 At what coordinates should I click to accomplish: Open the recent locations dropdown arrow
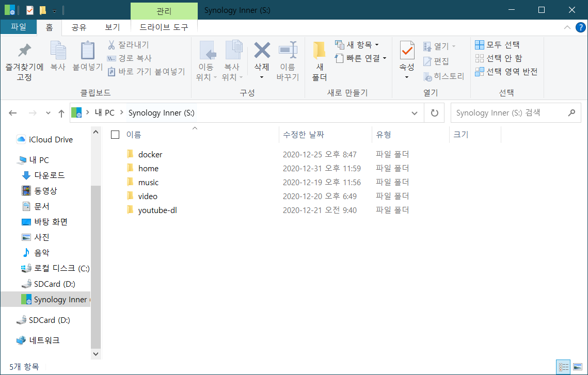coord(48,113)
